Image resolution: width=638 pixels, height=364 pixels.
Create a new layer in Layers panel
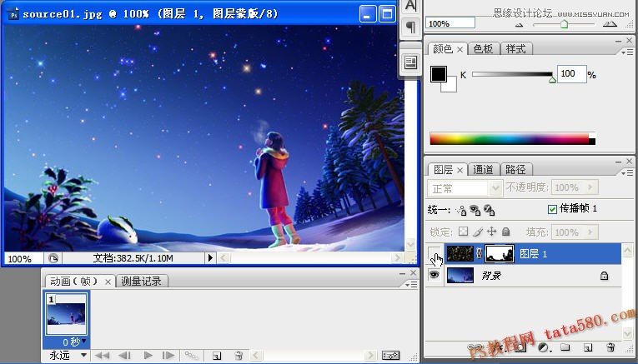click(x=587, y=347)
